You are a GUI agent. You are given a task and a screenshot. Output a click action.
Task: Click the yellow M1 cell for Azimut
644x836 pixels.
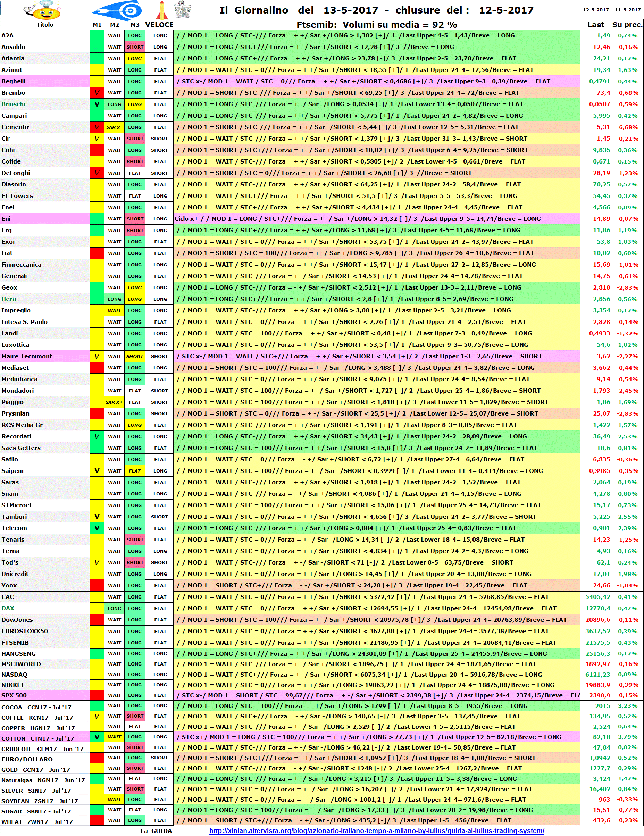pyautogui.click(x=97, y=70)
